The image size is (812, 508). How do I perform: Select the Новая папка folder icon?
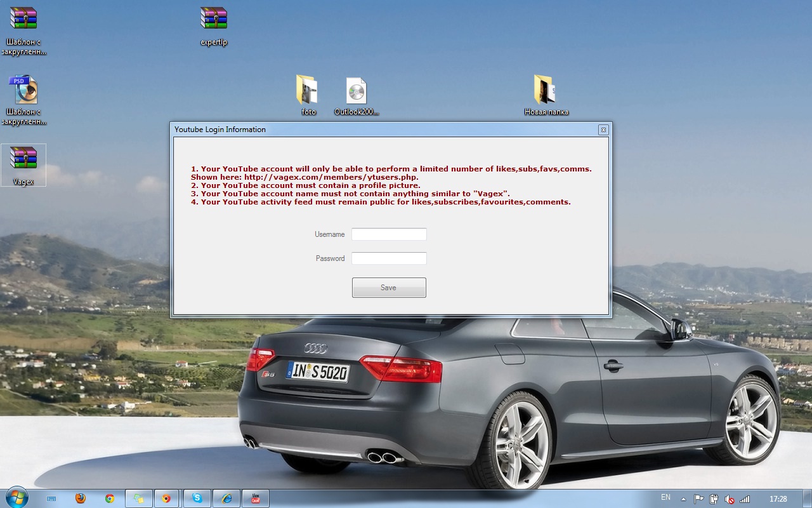tap(546, 96)
